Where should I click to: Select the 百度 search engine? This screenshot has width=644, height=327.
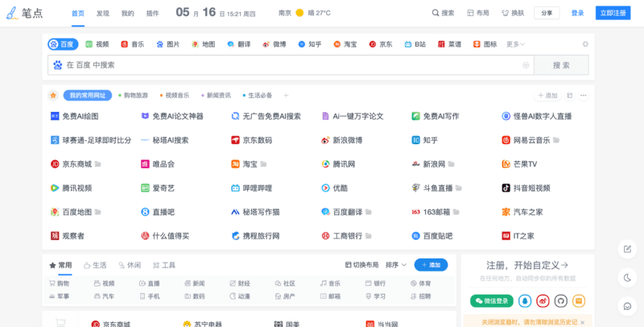[63, 44]
